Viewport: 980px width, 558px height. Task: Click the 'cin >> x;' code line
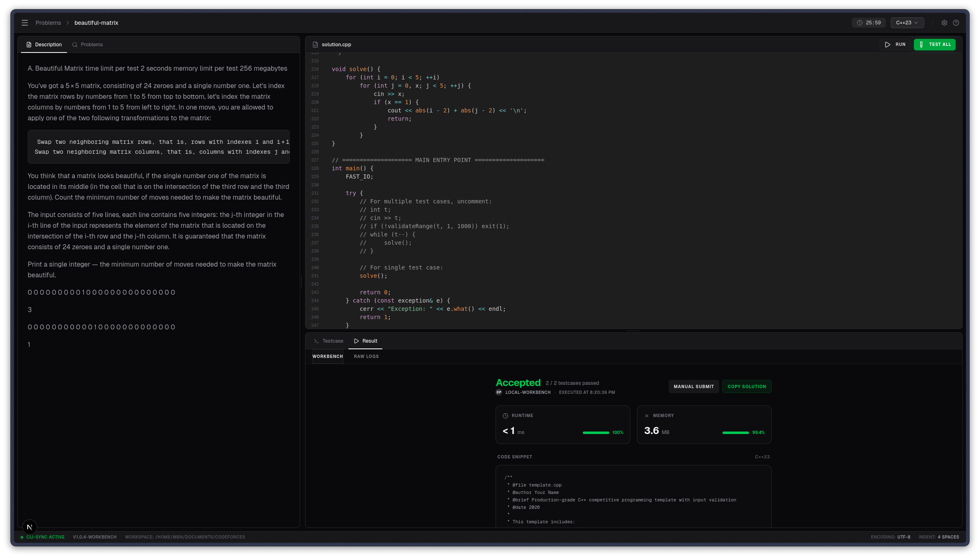389,94
